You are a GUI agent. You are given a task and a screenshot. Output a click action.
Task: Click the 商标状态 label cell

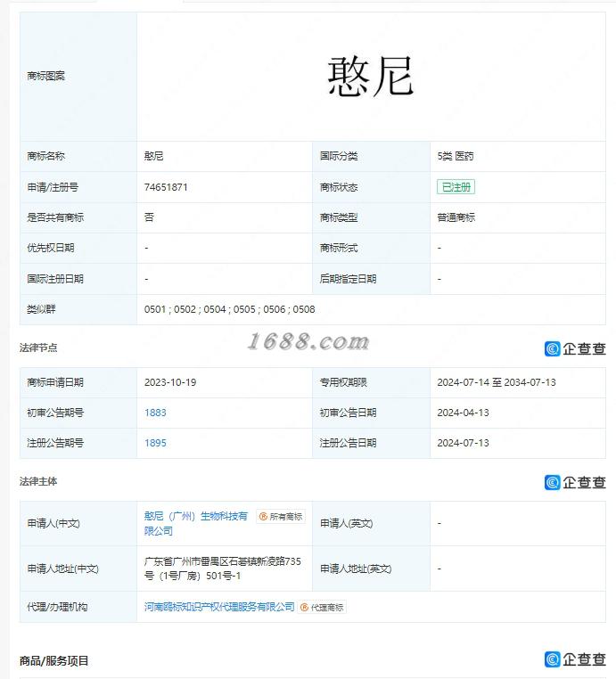pyautogui.click(x=371, y=187)
